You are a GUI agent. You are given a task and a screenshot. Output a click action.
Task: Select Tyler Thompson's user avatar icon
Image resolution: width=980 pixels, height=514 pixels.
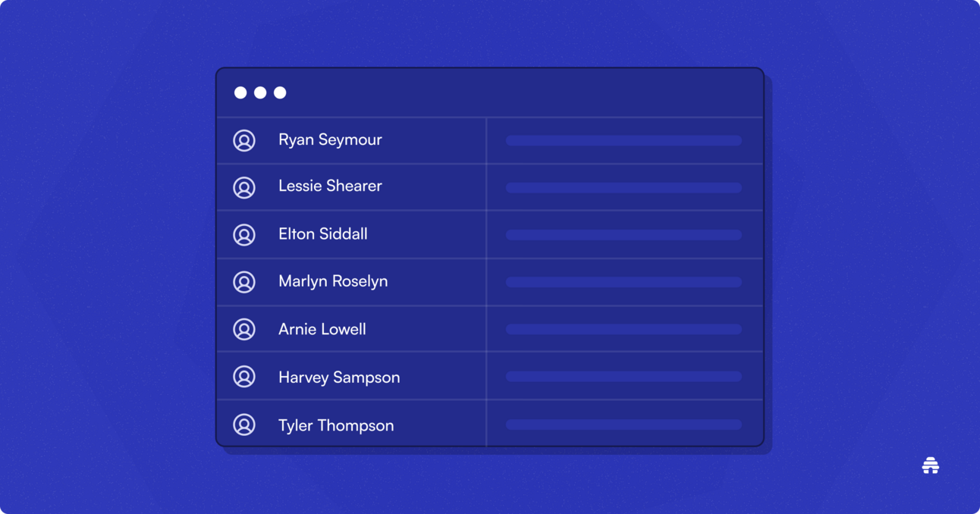pyautogui.click(x=244, y=425)
